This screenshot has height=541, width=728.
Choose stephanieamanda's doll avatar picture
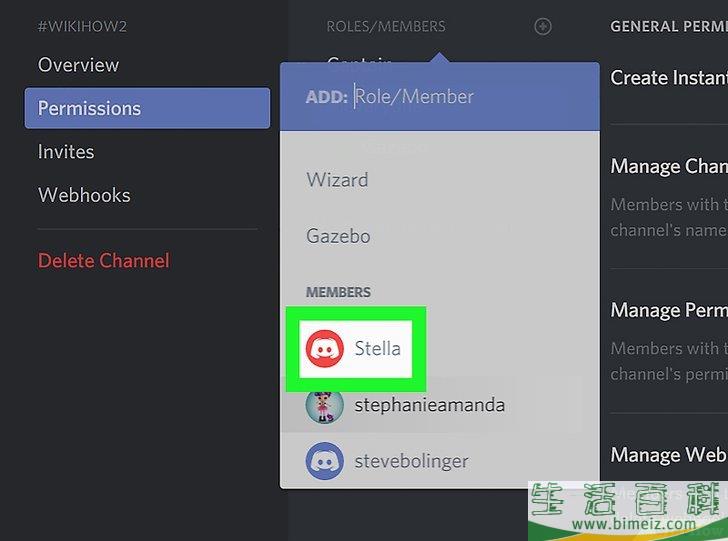[324, 406]
